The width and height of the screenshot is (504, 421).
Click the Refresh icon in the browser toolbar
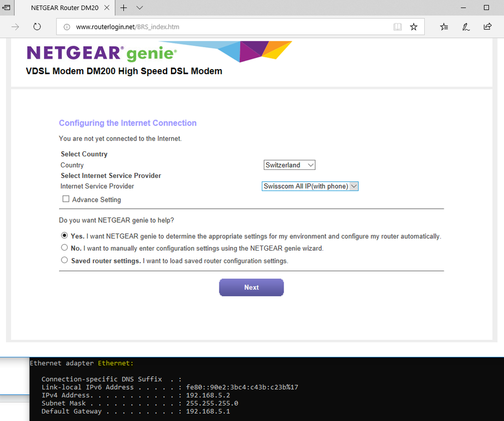tap(37, 27)
